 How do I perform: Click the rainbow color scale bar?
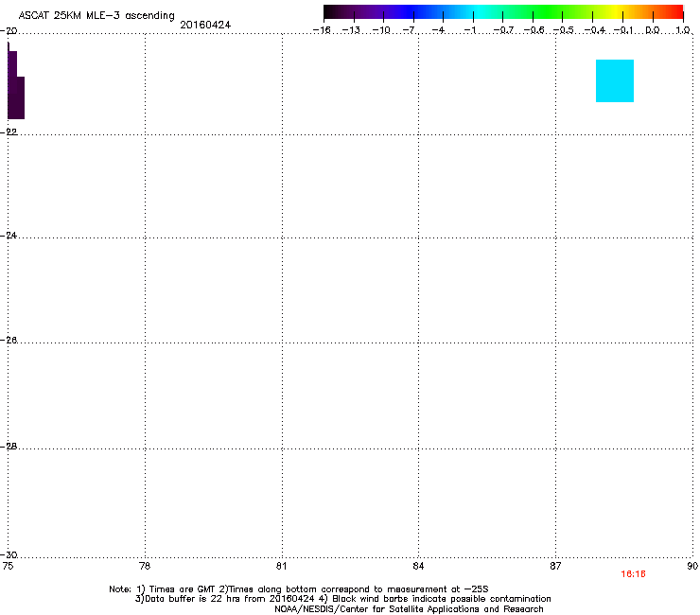pyautogui.click(x=503, y=11)
